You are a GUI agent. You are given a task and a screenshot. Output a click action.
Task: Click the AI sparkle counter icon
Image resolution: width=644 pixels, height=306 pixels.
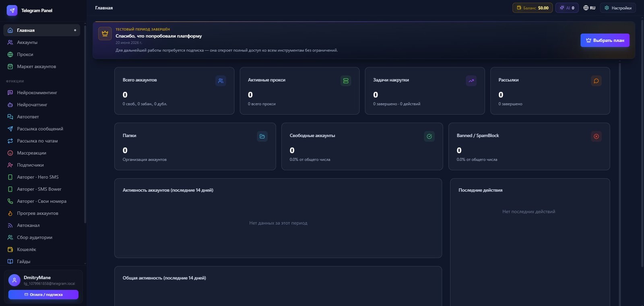point(562,8)
